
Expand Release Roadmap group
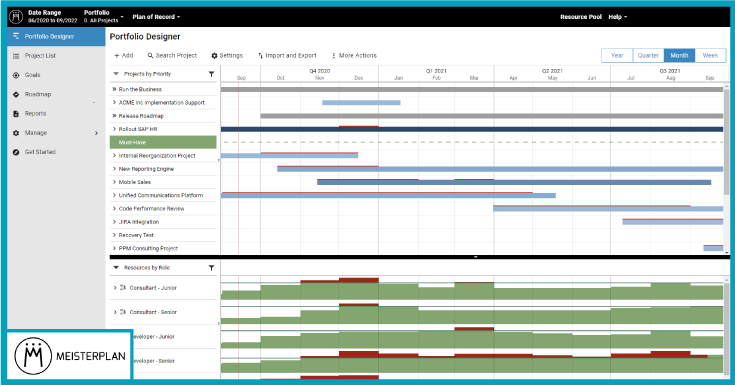coord(114,116)
